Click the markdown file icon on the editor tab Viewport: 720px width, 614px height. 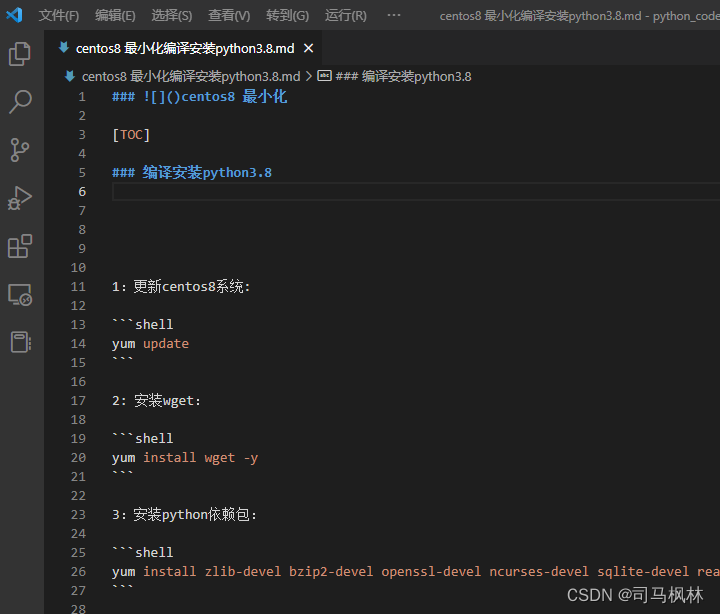click(x=64, y=48)
